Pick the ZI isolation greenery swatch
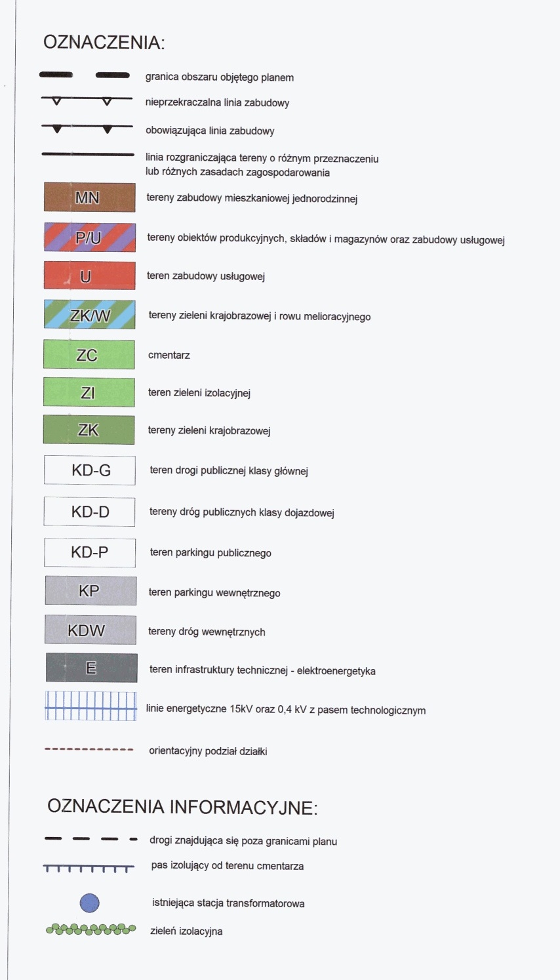Screen dimensions: 560x980 89,392
